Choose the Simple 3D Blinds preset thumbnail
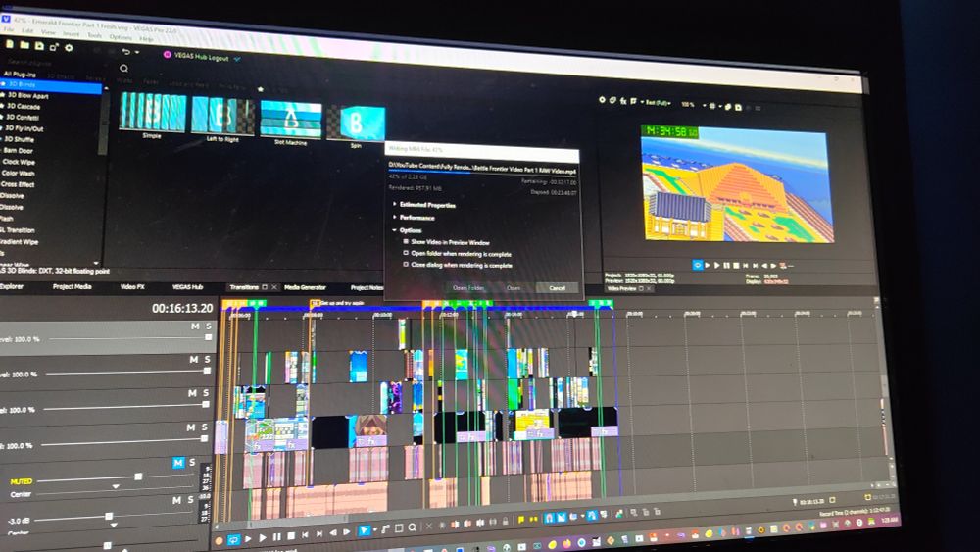The image size is (980, 552). click(153, 112)
